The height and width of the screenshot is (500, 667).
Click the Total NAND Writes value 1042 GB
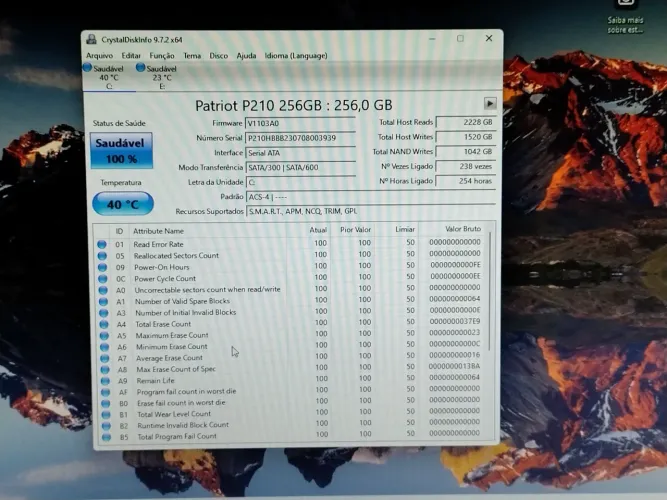pyautogui.click(x=466, y=151)
